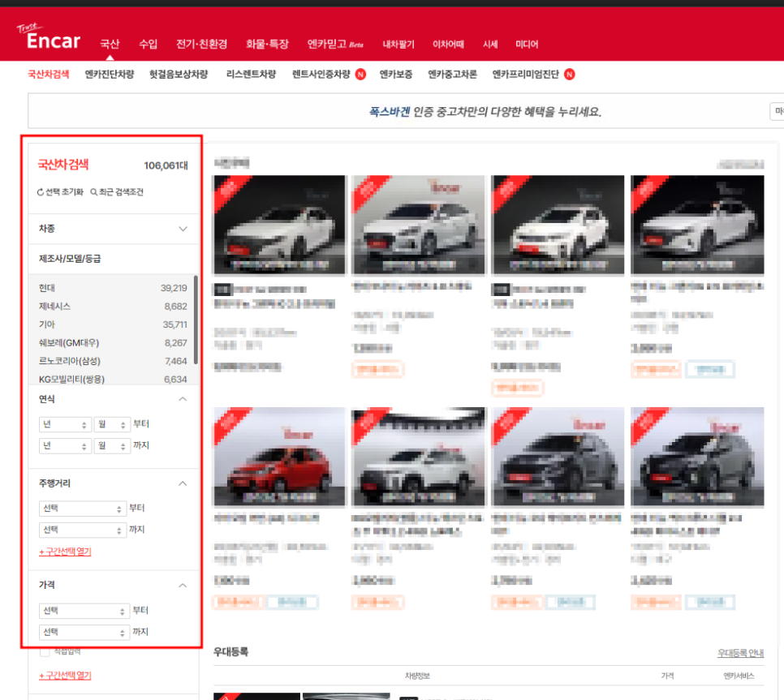Open the 전기·친환경 menu in the header
The height and width of the screenshot is (700, 784).
coord(201,44)
